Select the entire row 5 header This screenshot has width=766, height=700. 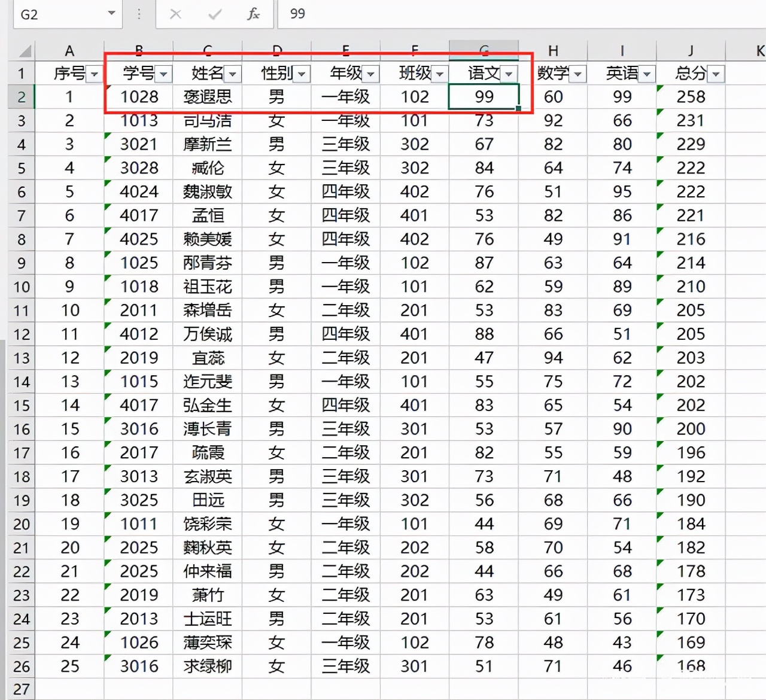point(22,168)
